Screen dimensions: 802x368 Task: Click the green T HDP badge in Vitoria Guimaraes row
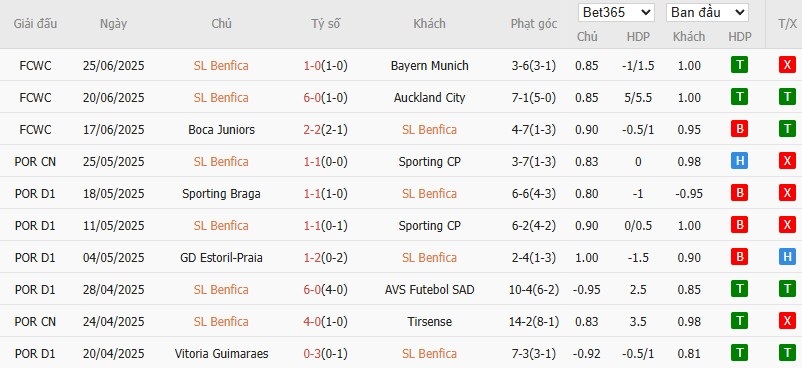tap(739, 353)
